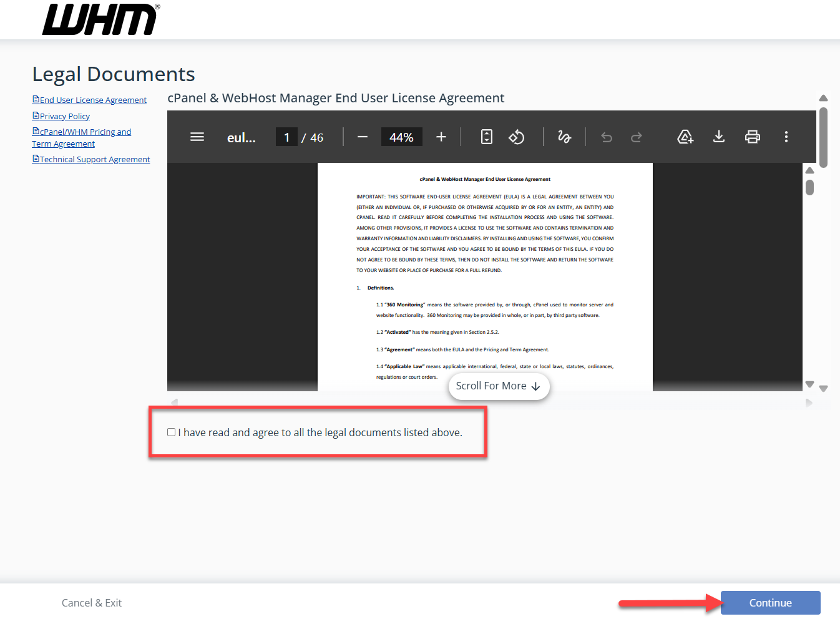Click the 44% zoom level field
840x619 pixels.
click(x=401, y=137)
